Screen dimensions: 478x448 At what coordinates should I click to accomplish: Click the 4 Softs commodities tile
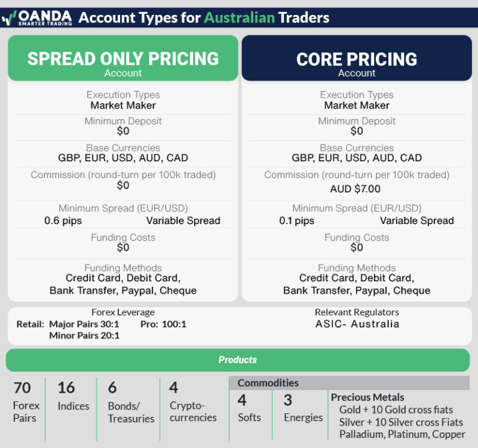(x=249, y=408)
